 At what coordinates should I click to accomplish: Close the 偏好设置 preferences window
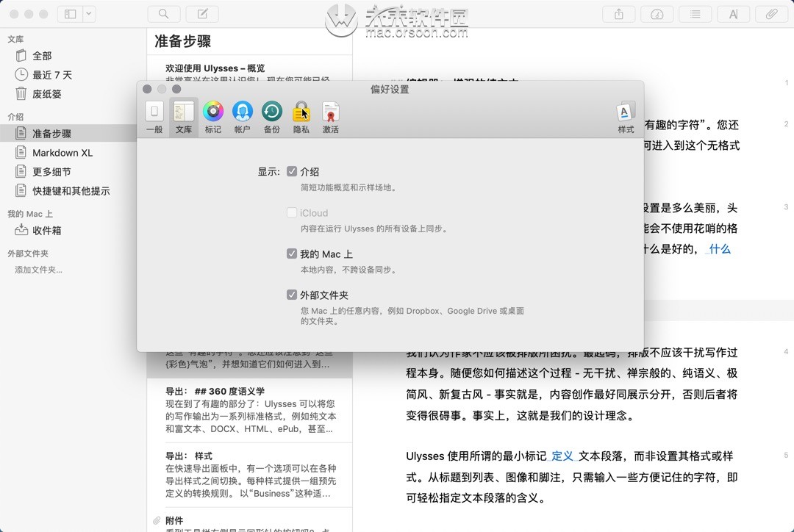(x=147, y=89)
